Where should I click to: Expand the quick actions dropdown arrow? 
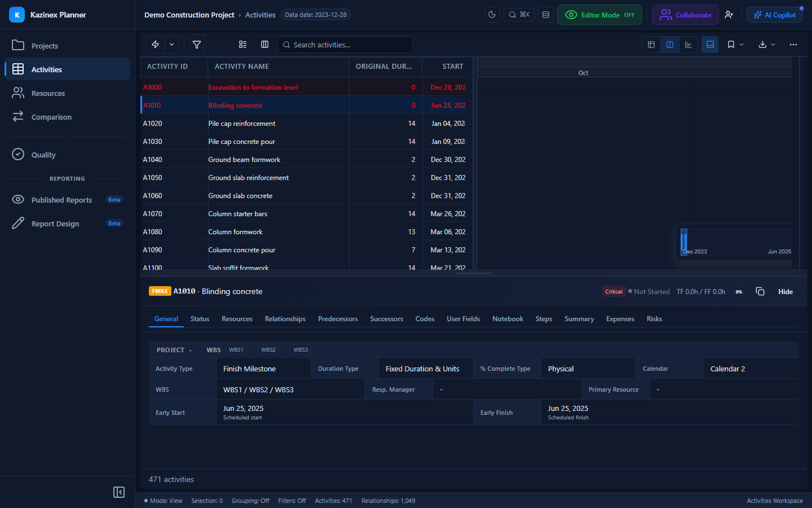click(171, 45)
